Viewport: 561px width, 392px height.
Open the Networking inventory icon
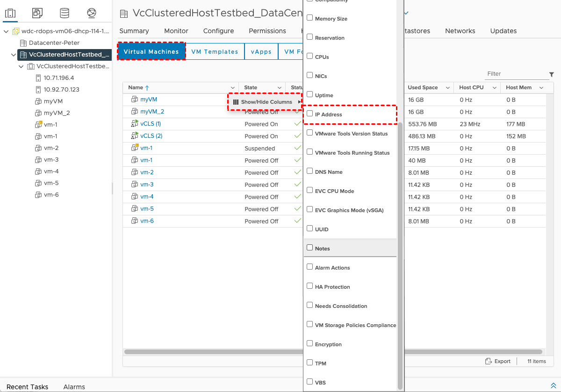pyautogui.click(x=92, y=13)
